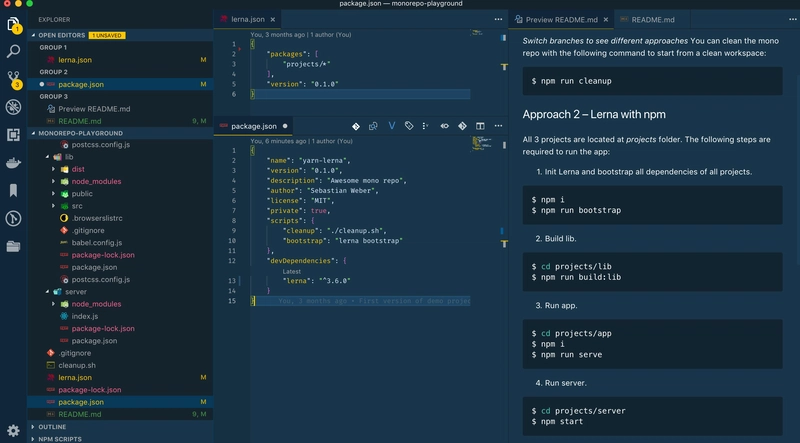This screenshot has height=443, width=800.
Task: Open the Debug view in activity bar
Action: (x=14, y=106)
